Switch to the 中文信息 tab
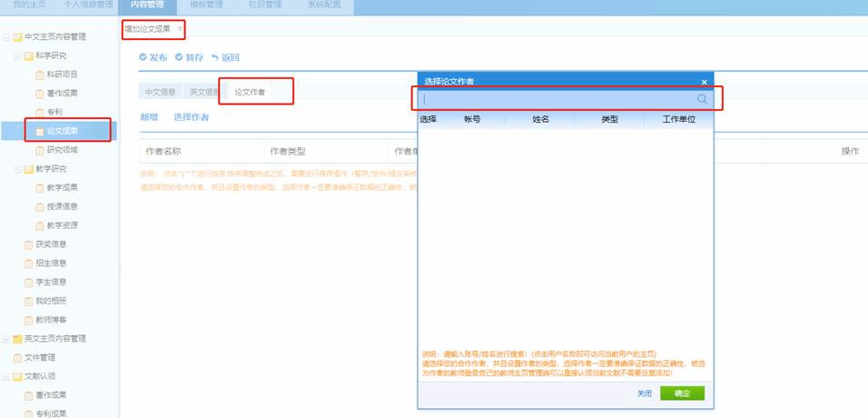868x418 pixels. (160, 92)
